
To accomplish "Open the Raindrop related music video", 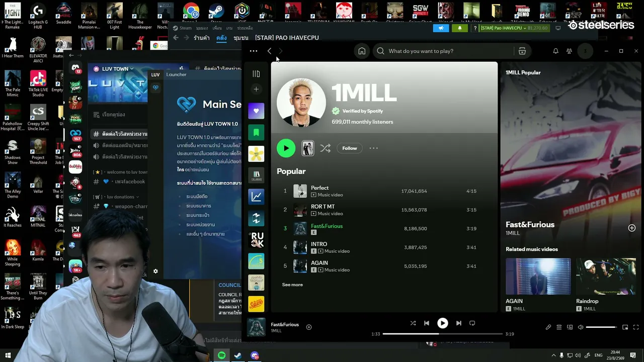I will 606,276.
